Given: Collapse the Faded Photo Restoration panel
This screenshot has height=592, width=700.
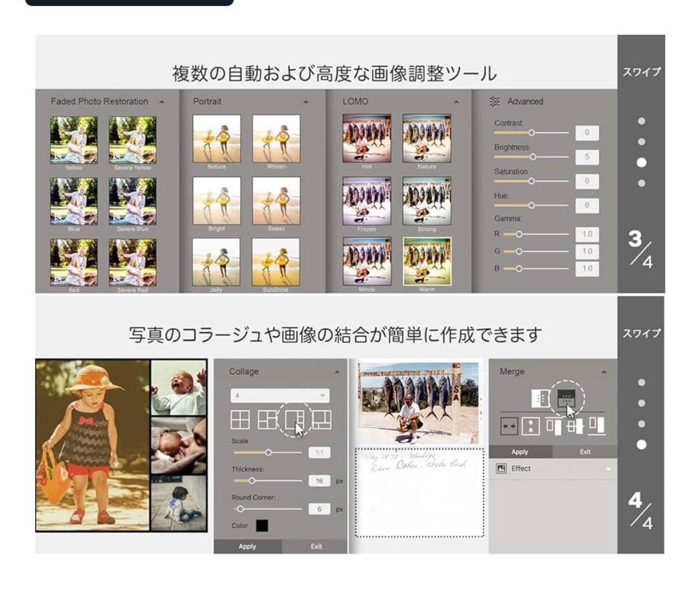Looking at the screenshot, I should [x=161, y=102].
